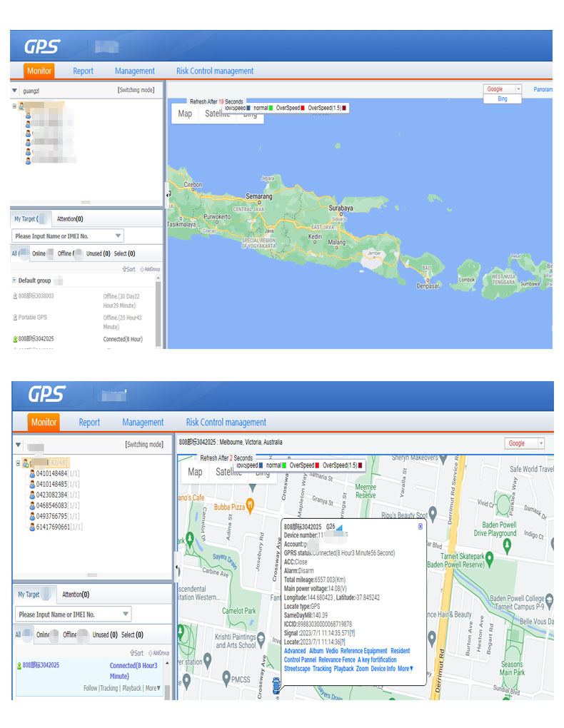Select Portable GPS device row
Viewport: 564px width, 728px height.
point(84,322)
